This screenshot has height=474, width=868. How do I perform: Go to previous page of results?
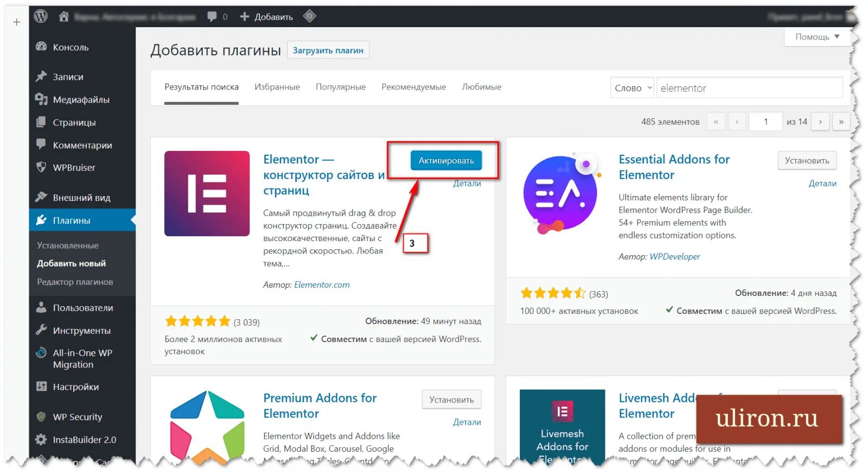[x=737, y=122]
